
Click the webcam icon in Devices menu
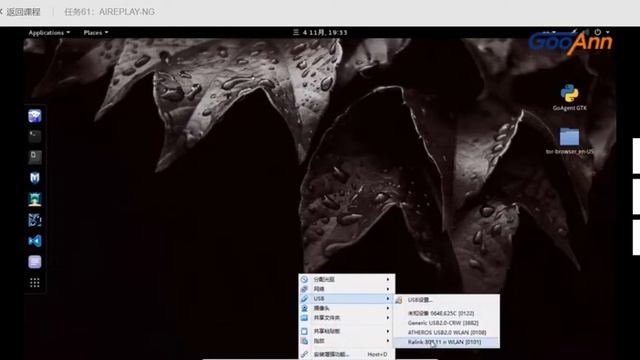(x=304, y=308)
